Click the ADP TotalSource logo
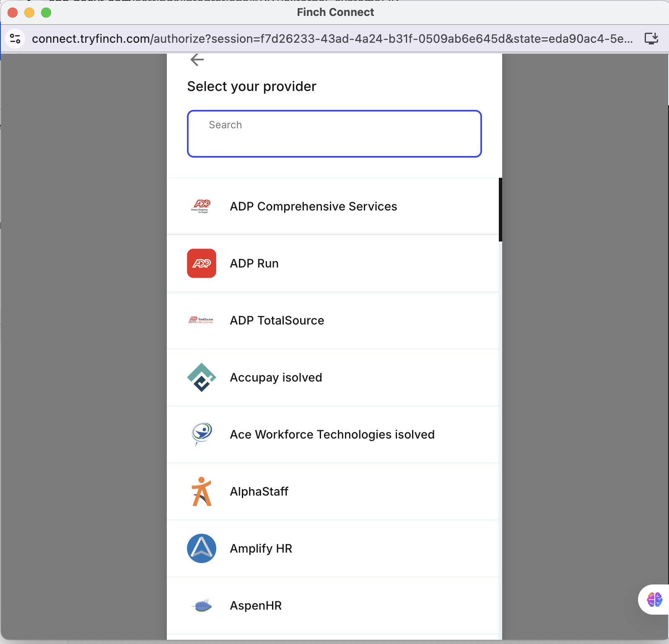Image resolution: width=669 pixels, height=644 pixels. coord(201,320)
